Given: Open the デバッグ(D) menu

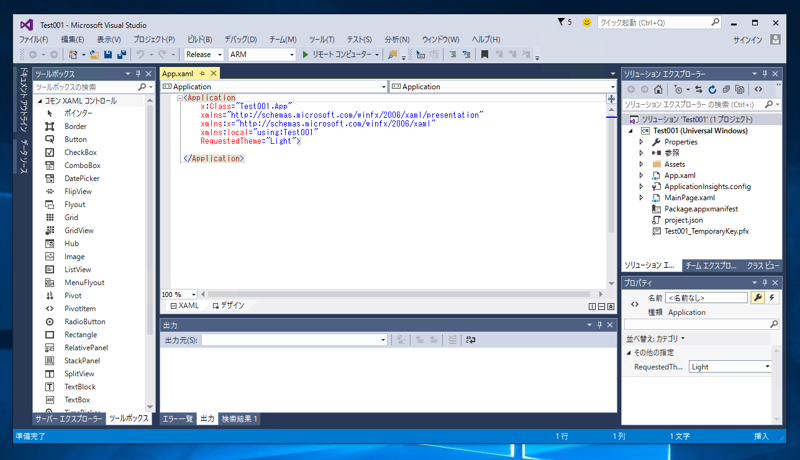Looking at the screenshot, I should pyautogui.click(x=241, y=39).
